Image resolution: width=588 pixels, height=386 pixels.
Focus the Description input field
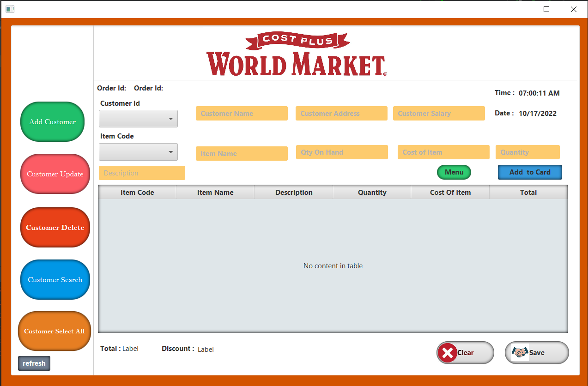pyautogui.click(x=142, y=173)
